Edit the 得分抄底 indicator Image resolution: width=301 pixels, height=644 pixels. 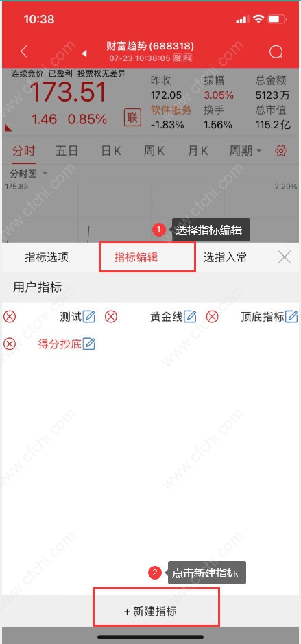89,344
